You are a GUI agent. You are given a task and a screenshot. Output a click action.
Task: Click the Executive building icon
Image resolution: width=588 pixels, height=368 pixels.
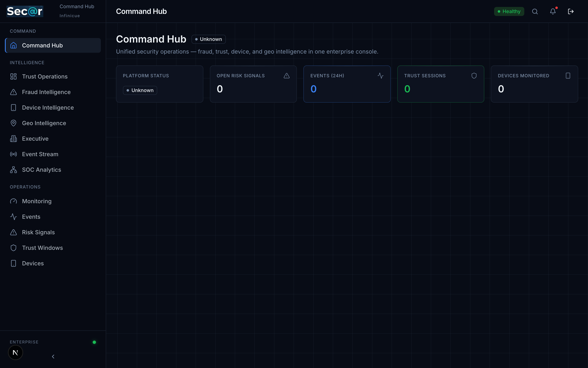tap(14, 139)
